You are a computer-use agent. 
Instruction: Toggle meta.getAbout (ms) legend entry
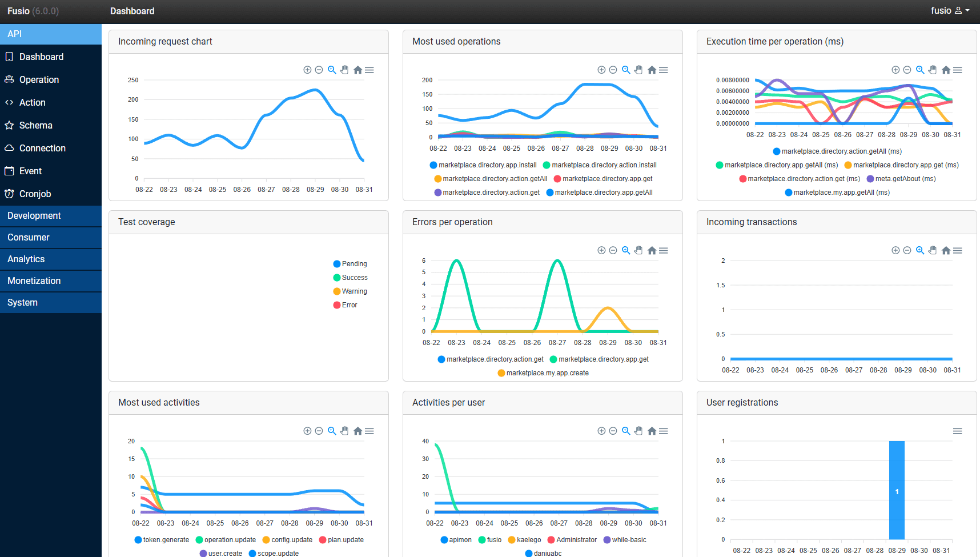(x=901, y=179)
